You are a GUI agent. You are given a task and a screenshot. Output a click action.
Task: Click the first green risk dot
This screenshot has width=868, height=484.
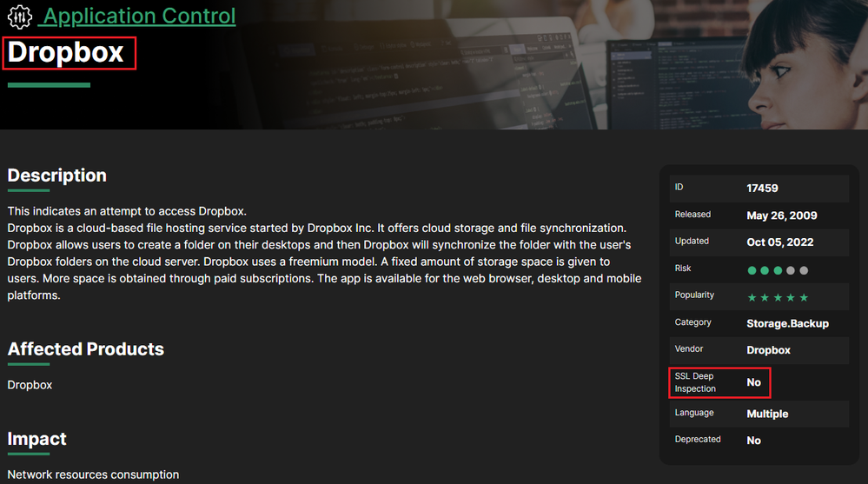[x=752, y=270]
